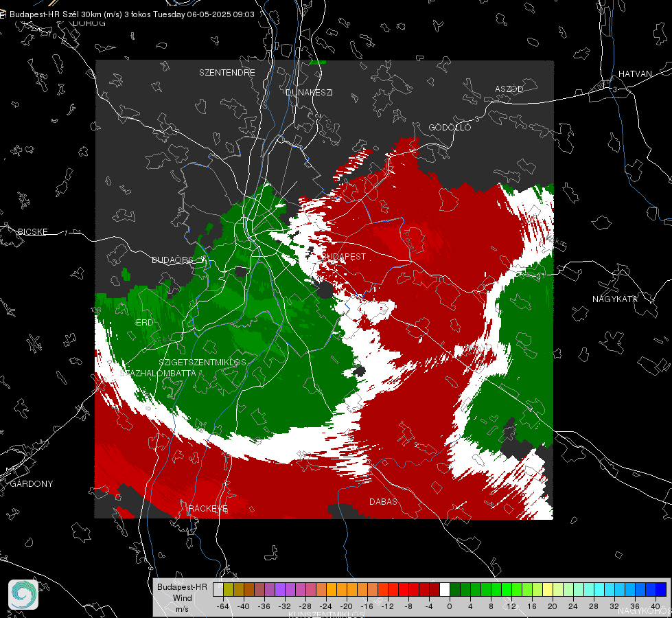The width and height of the screenshot is (672, 618).
Task: Click the -4 legend value
Action: (429, 606)
